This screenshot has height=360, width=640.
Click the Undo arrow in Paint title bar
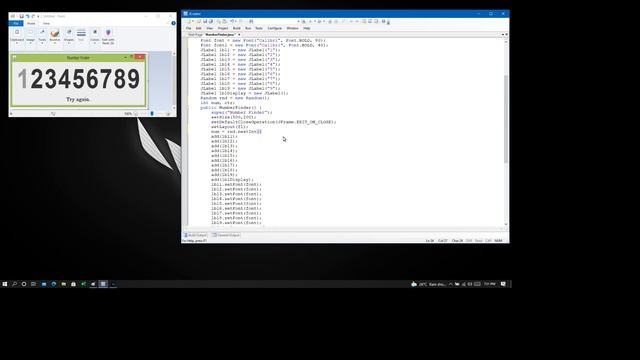click(27, 16)
